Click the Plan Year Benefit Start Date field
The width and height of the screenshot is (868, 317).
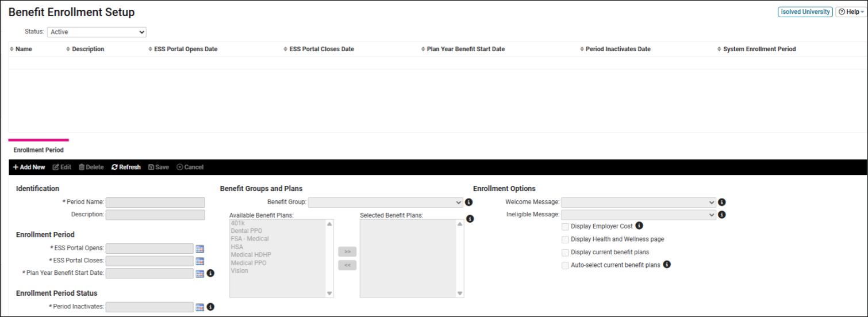point(149,274)
